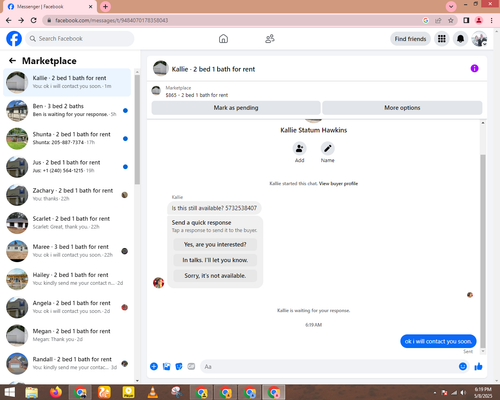The image size is (500, 400).
Task: Choose a sticker icon in composer
Action: 179,366
